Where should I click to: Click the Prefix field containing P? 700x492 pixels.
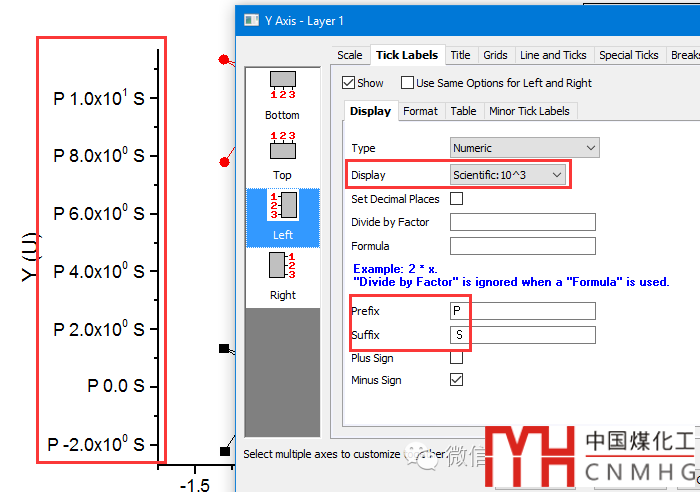tap(523, 311)
